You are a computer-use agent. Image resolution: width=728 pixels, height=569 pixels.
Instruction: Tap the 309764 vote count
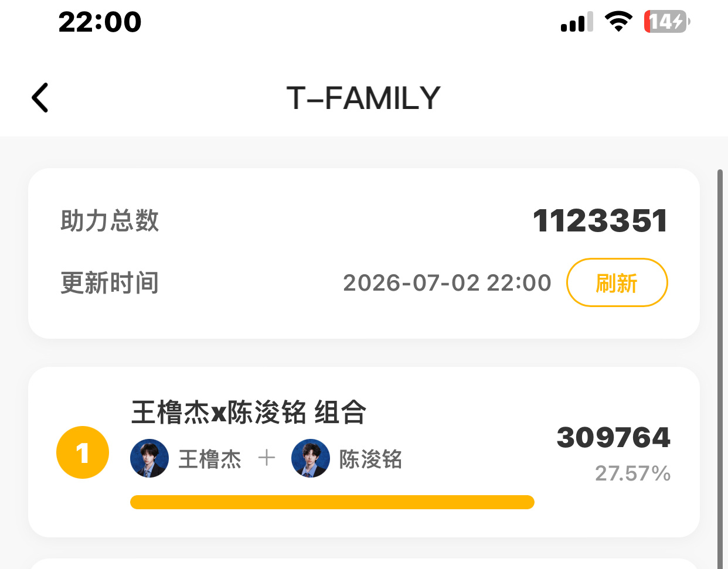pos(614,438)
